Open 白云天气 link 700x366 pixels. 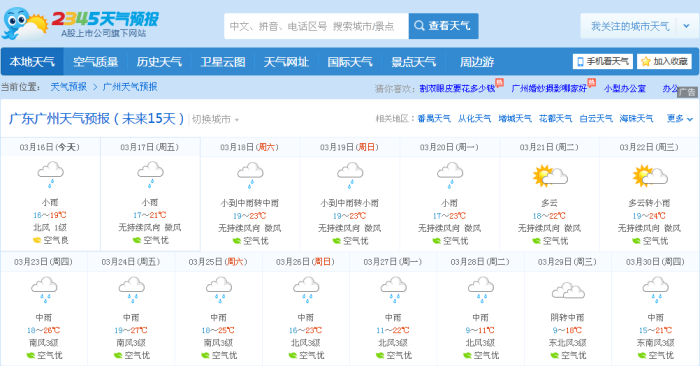[596, 119]
